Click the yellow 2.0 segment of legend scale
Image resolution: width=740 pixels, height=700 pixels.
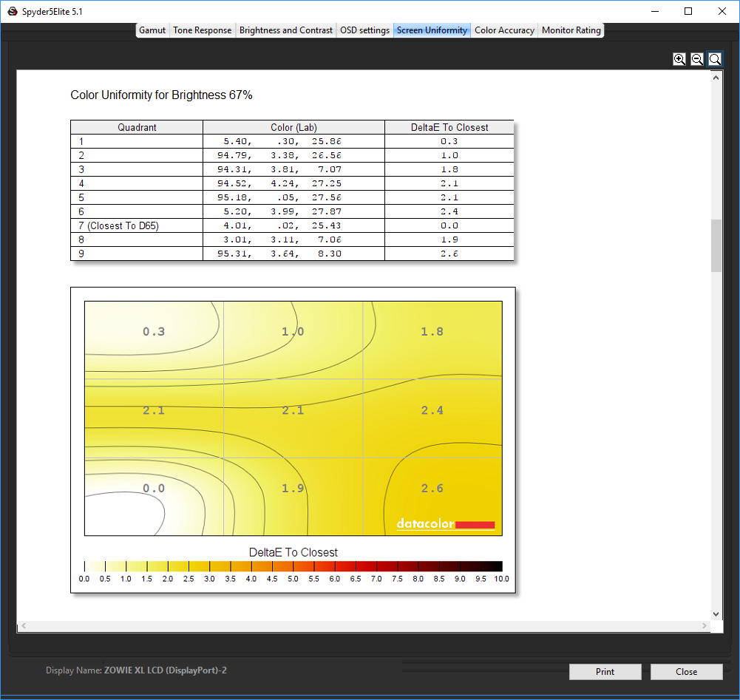coord(178,566)
